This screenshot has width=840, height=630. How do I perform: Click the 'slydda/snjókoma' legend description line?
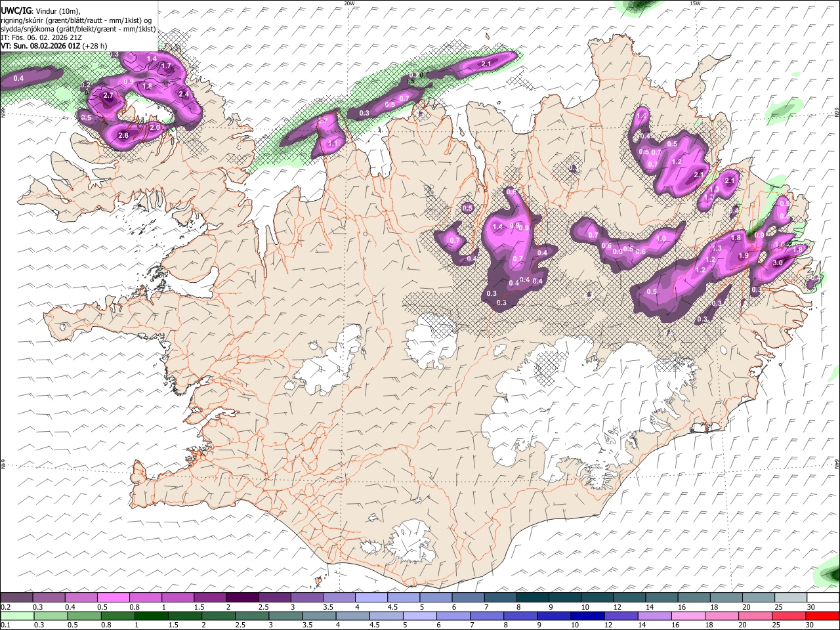pyautogui.click(x=78, y=29)
